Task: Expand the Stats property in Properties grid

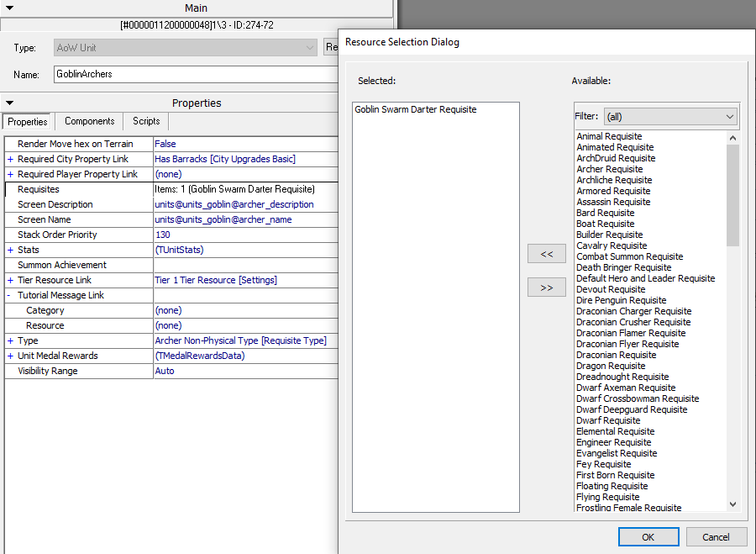Action: pos(11,250)
